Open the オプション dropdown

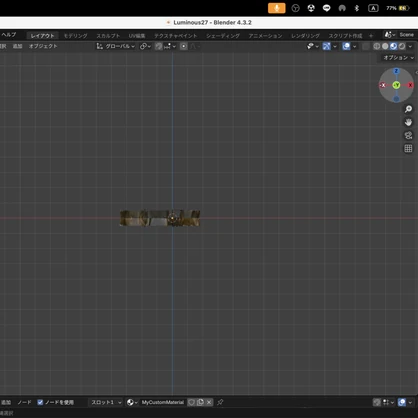pyautogui.click(x=398, y=58)
